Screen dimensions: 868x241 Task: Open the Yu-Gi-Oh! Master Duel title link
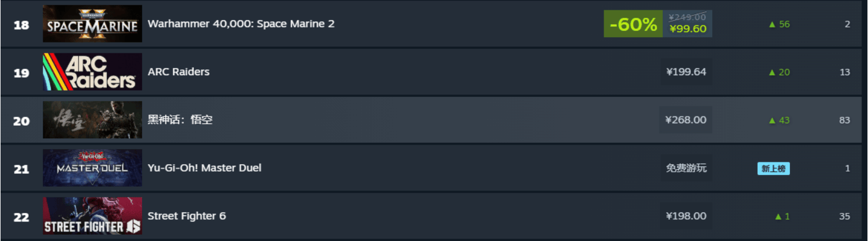tap(204, 168)
